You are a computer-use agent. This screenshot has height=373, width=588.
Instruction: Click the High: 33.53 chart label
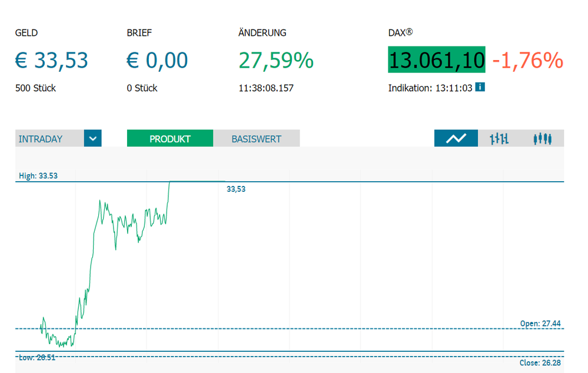tap(38, 175)
